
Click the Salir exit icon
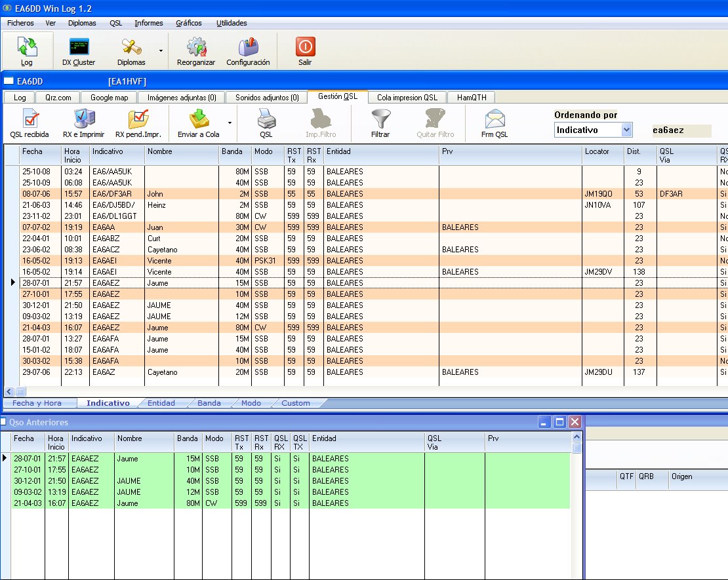coord(305,50)
